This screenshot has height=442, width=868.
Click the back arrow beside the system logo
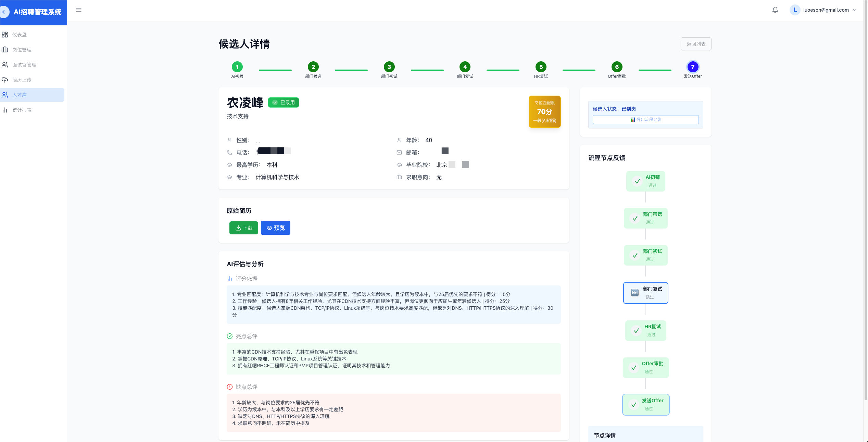click(4, 12)
